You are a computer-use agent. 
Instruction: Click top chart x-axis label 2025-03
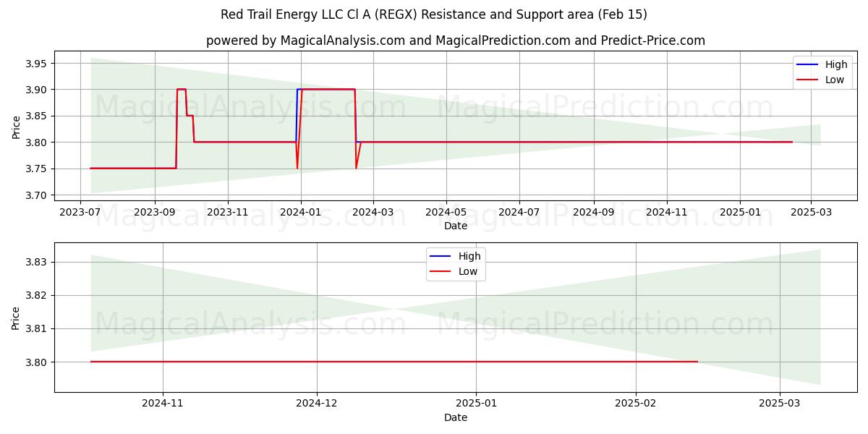(x=810, y=213)
